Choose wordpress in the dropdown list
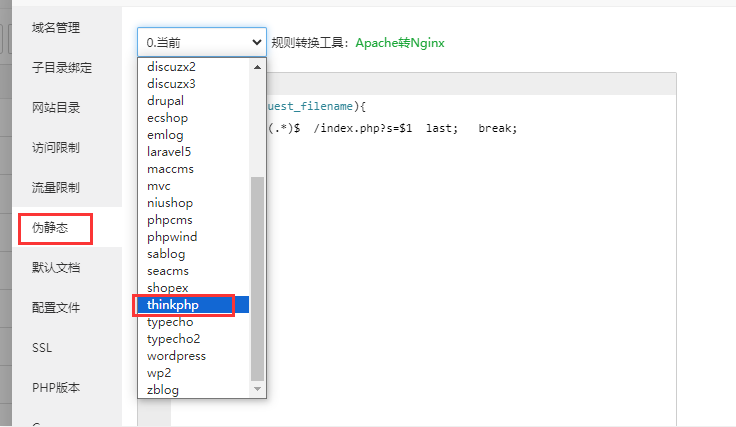The height and width of the screenshot is (427, 736). coord(176,356)
